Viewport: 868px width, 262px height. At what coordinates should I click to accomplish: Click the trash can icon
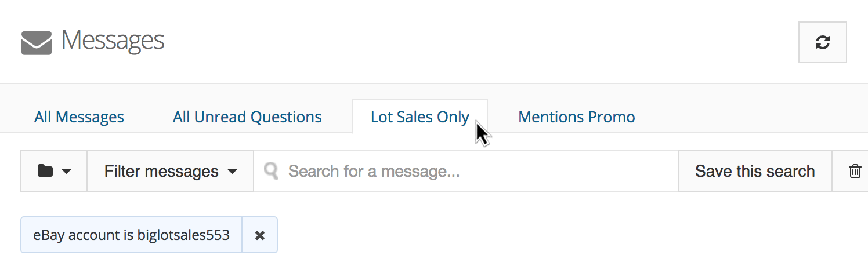click(855, 171)
